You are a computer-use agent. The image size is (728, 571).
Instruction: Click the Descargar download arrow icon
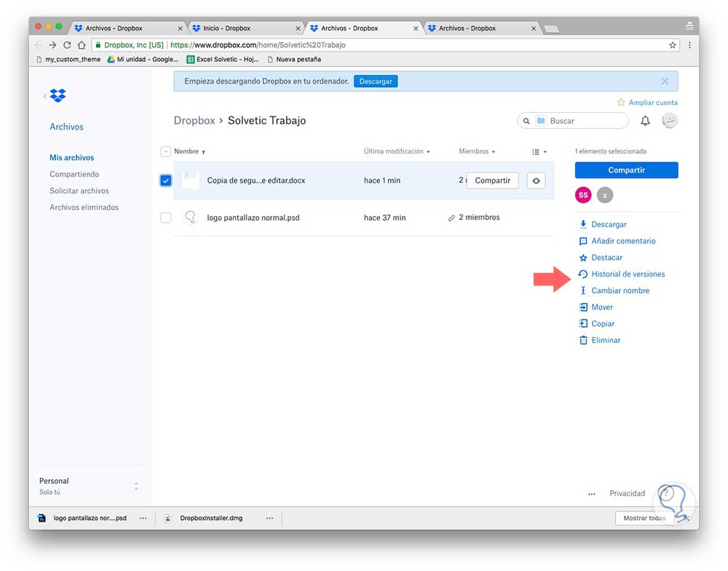pos(583,224)
